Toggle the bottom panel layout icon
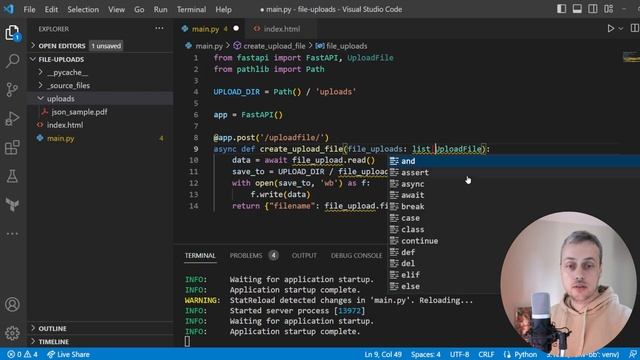 click(x=577, y=9)
